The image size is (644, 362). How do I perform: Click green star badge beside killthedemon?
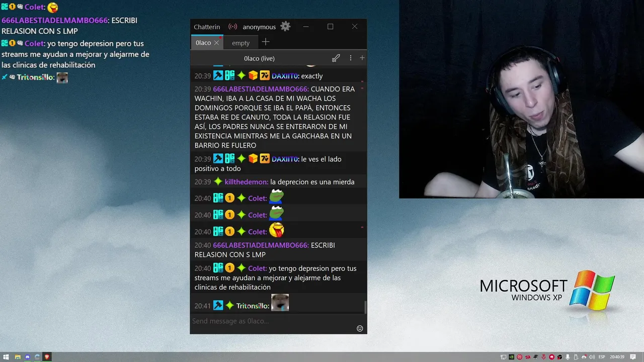(x=218, y=182)
